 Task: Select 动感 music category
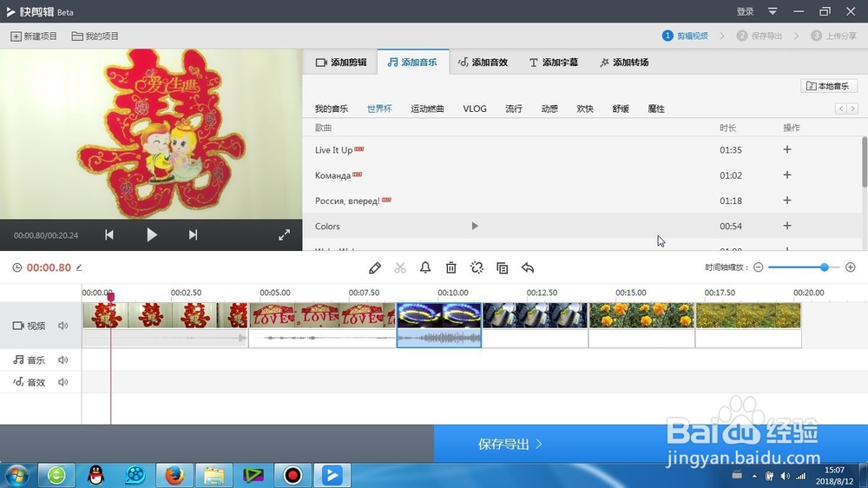pos(549,109)
